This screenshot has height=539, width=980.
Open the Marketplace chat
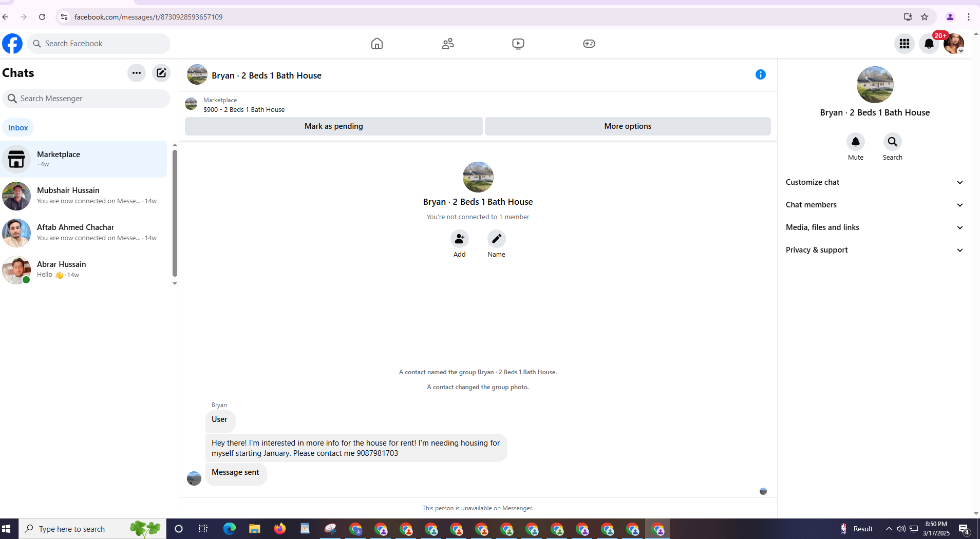[x=84, y=159]
